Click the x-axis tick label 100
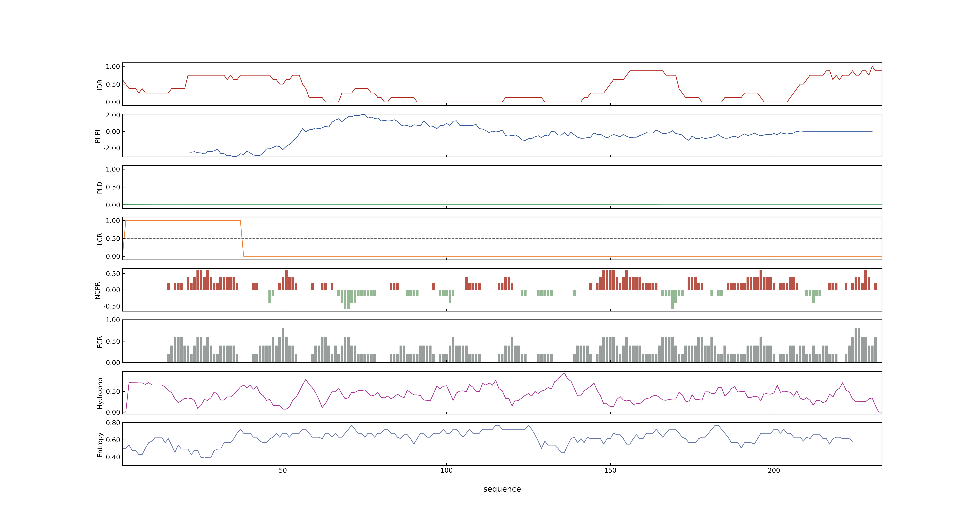980x523 pixels. (x=446, y=470)
